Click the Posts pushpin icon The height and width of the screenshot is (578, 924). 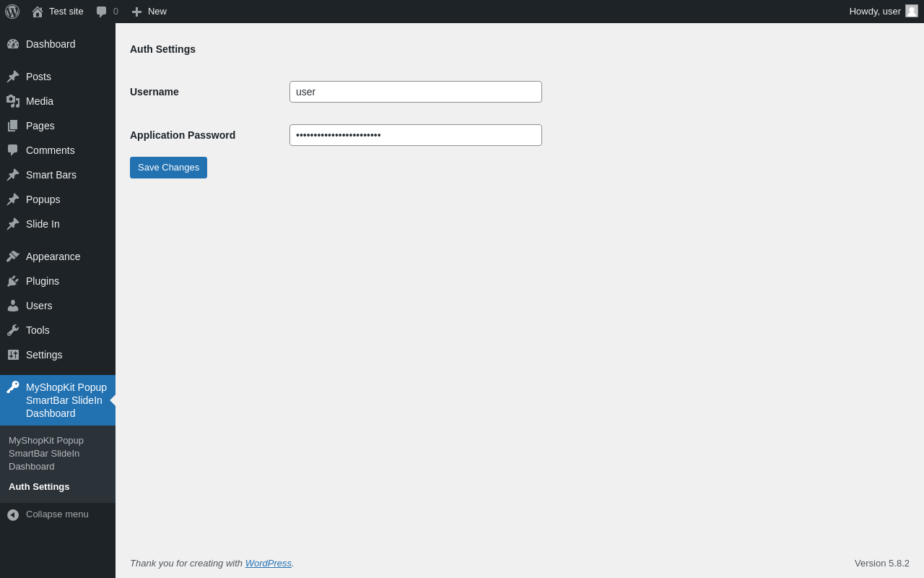point(13,77)
